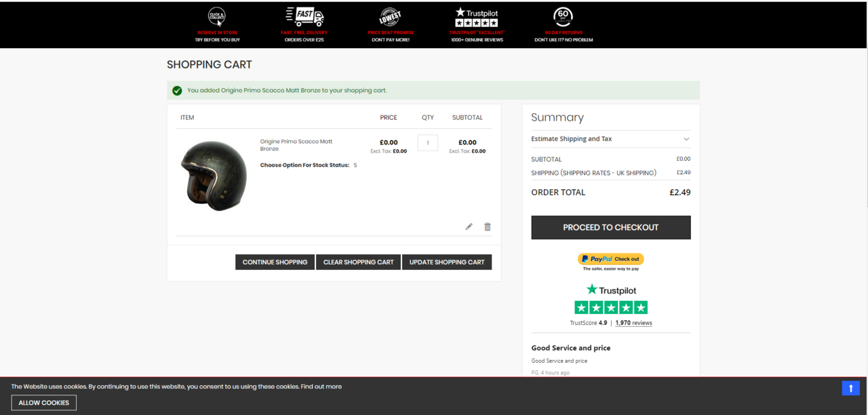Viewport: 868px width, 415px height.
Task: Click the green Trustpilot five-star rating
Action: pyautogui.click(x=611, y=307)
